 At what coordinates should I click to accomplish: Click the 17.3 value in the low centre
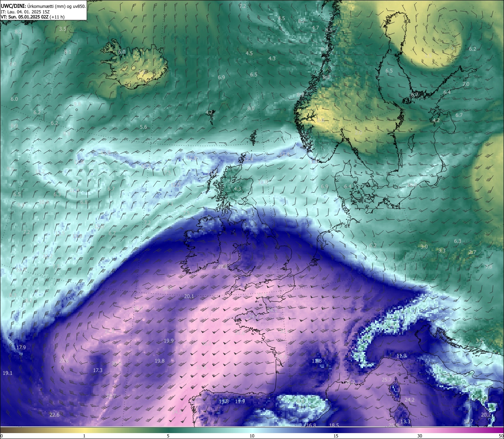98,370
